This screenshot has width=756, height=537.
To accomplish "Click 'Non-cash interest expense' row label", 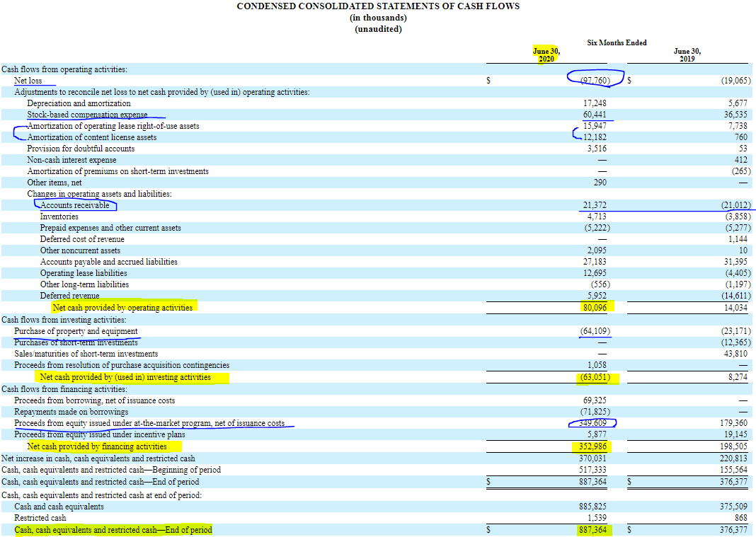I will point(71,160).
